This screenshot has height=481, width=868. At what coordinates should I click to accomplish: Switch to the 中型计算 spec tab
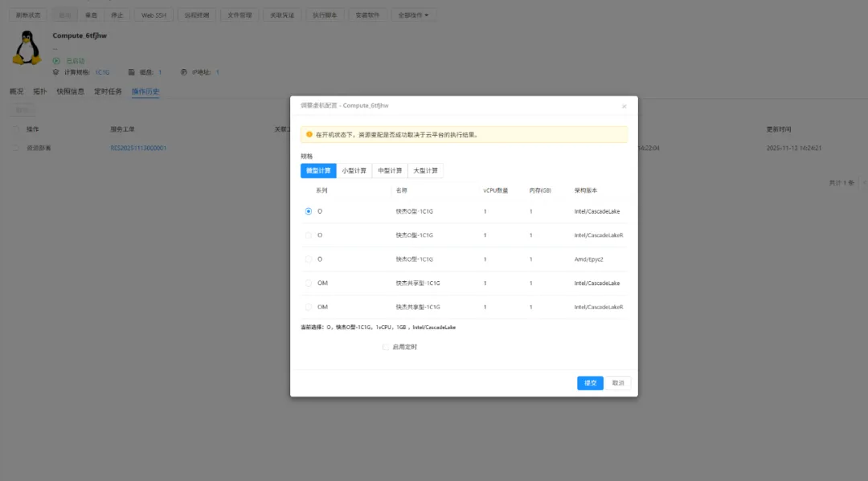point(391,171)
